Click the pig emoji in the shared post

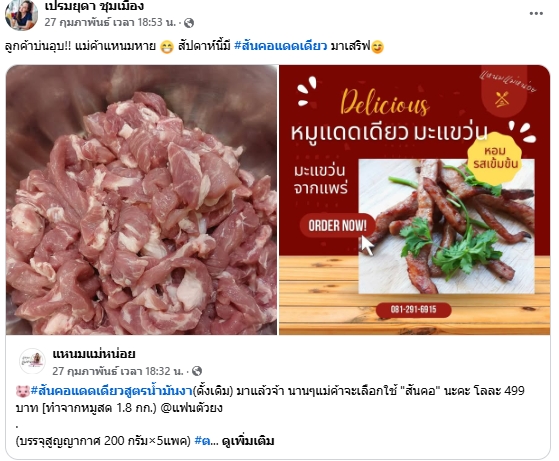(x=22, y=391)
